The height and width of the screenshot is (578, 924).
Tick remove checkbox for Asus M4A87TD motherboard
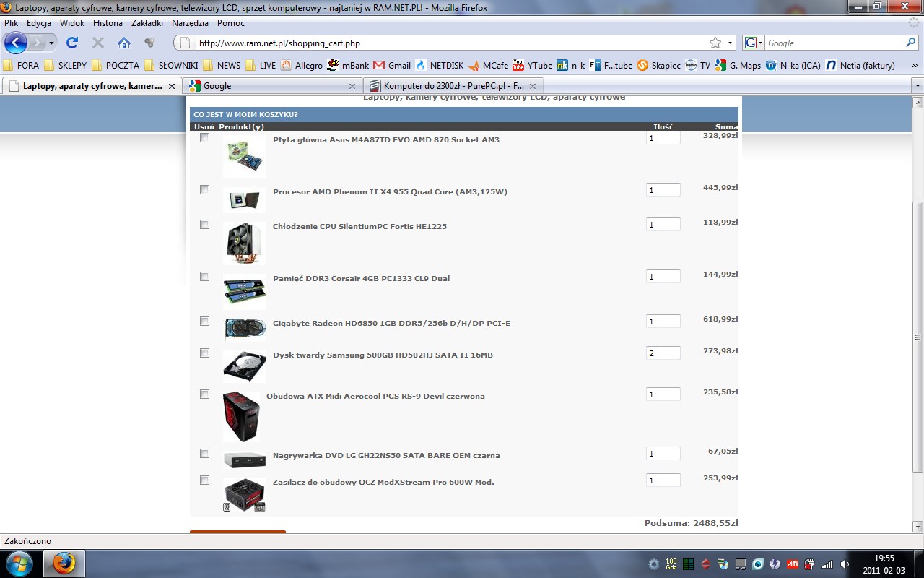tap(205, 137)
